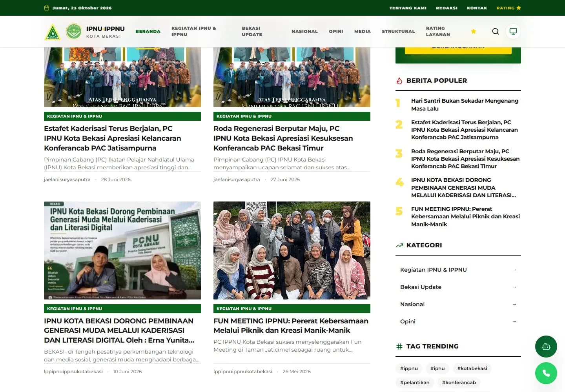Open the Media nav menu

tap(363, 31)
